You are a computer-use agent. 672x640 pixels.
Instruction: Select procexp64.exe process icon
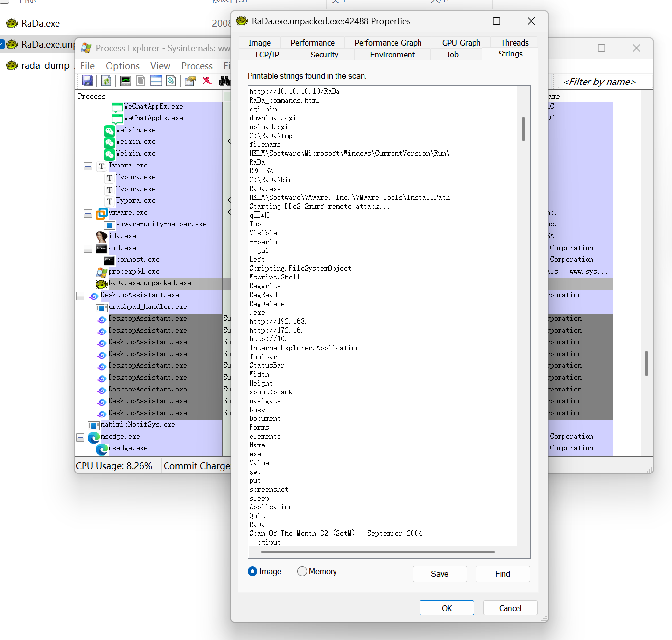(102, 272)
